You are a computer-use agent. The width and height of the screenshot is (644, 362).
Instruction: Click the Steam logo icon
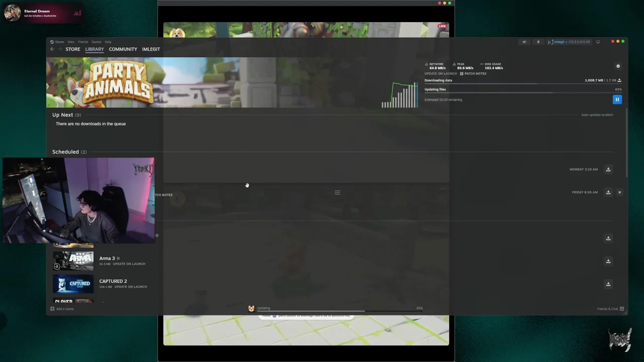click(x=52, y=42)
